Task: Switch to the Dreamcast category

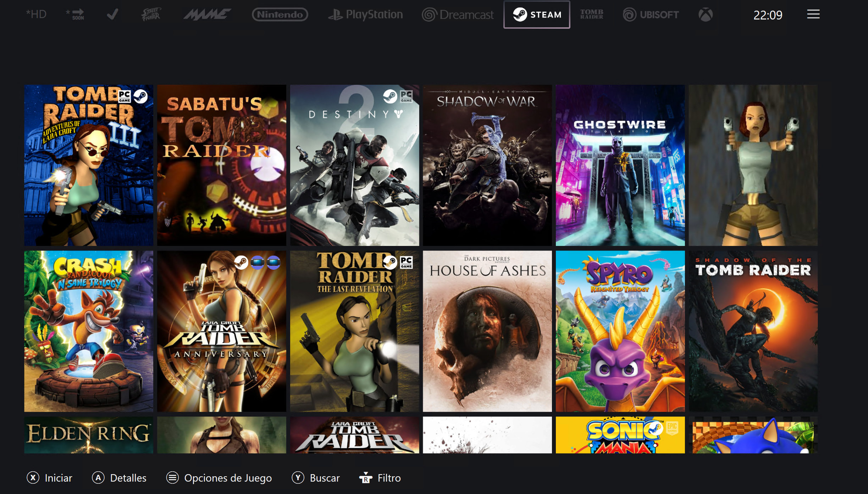Action: pos(458,15)
